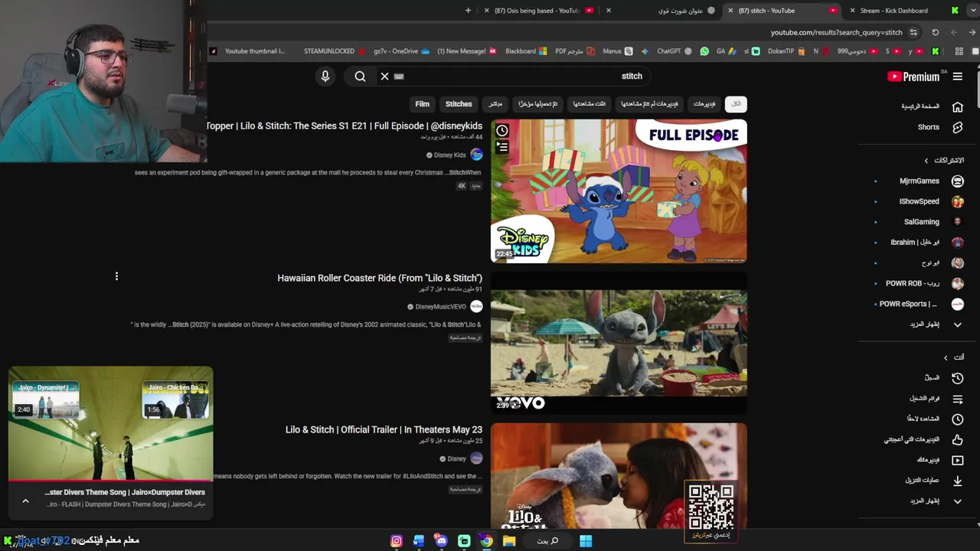Click the live-action Stitch beach thumbnail
Image resolution: width=980 pixels, height=551 pixels.
[x=619, y=344]
